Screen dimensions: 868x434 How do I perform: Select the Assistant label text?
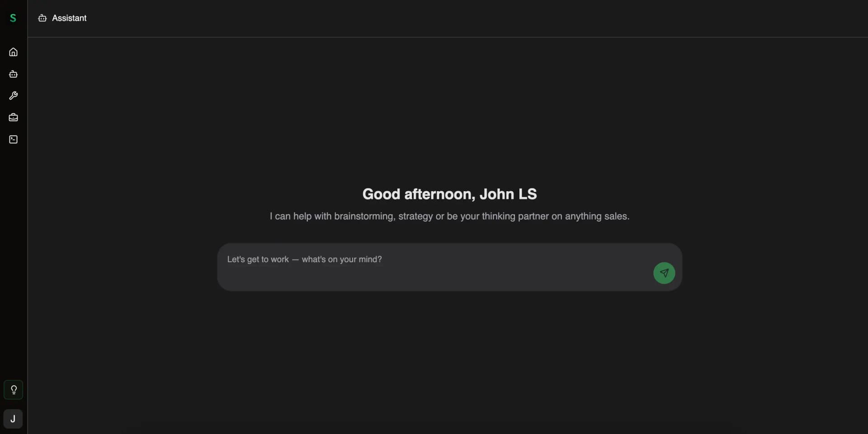pyautogui.click(x=68, y=18)
